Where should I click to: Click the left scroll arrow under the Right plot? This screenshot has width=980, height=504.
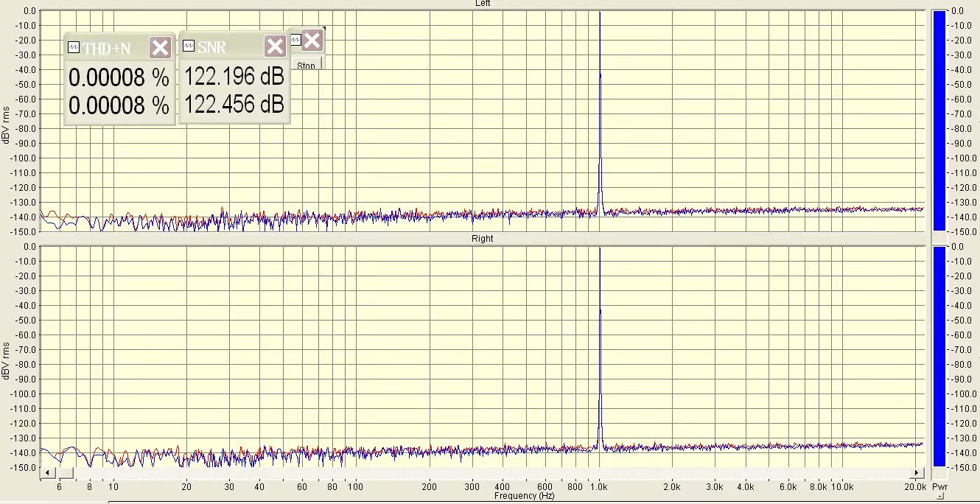(46, 472)
